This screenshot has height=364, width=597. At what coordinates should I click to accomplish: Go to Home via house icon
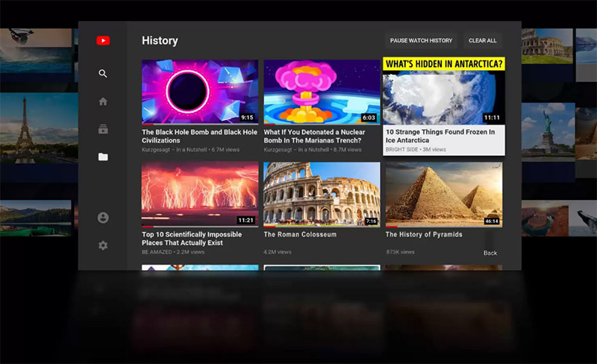(x=103, y=101)
